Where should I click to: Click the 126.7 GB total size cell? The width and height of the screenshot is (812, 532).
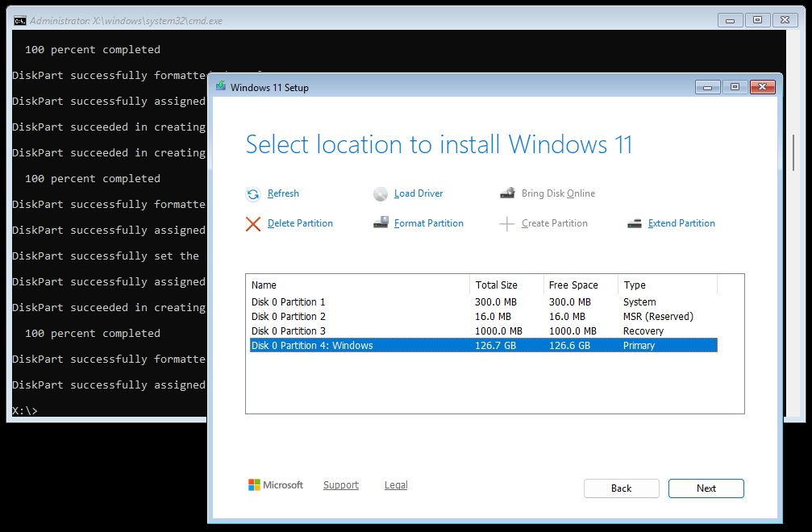coord(496,346)
